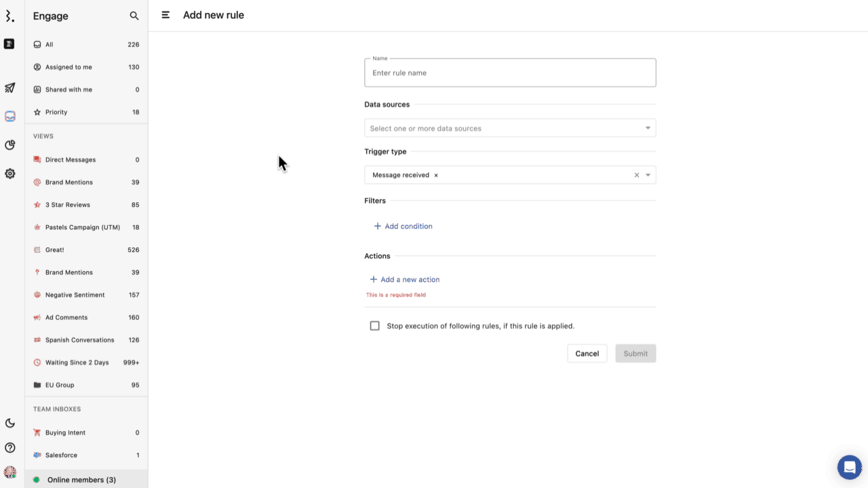Click the 'Add condition' link under Filters
Screen dimensions: 868x488
tap(403, 226)
